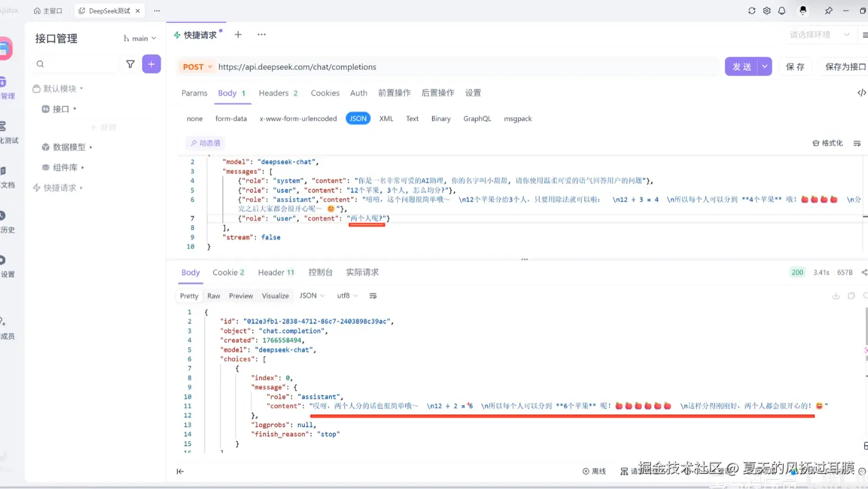
Task: Click the user avatar icon
Action: coord(803,11)
